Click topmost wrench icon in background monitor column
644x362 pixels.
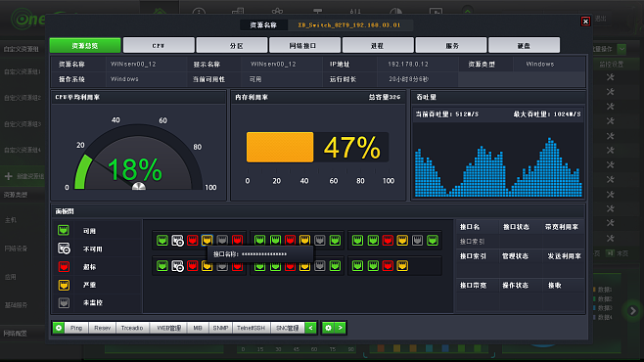(x=611, y=77)
